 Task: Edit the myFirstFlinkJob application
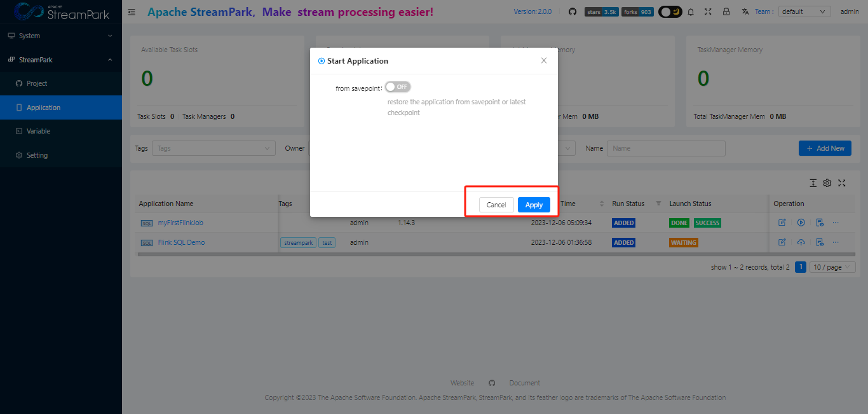pyautogui.click(x=782, y=223)
